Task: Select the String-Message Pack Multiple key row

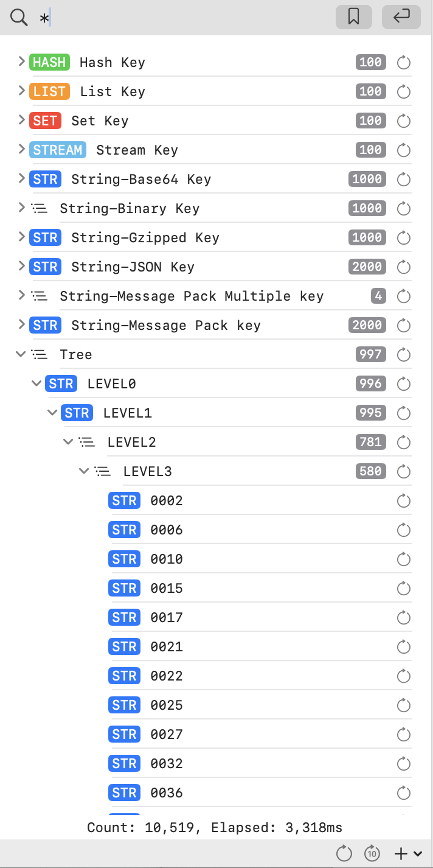Action: click(191, 296)
